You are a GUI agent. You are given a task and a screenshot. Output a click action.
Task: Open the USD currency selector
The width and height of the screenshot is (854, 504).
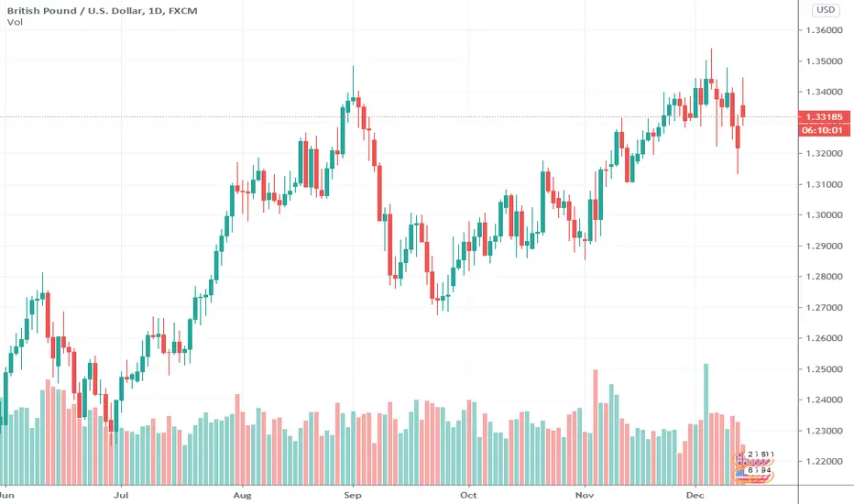point(825,10)
